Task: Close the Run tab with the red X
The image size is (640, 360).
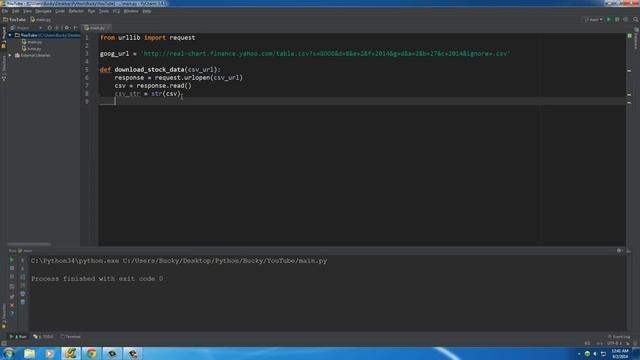Action: [x=12, y=305]
